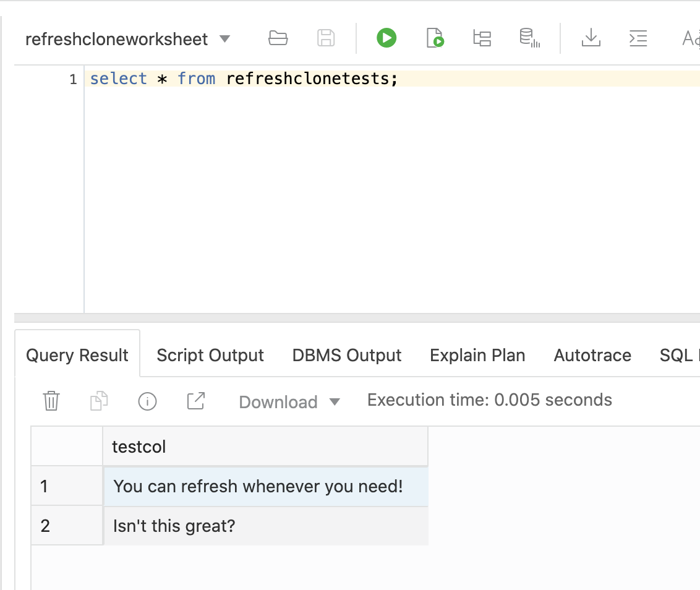
Task: Show query info with the circled i icon
Action: pos(147,401)
